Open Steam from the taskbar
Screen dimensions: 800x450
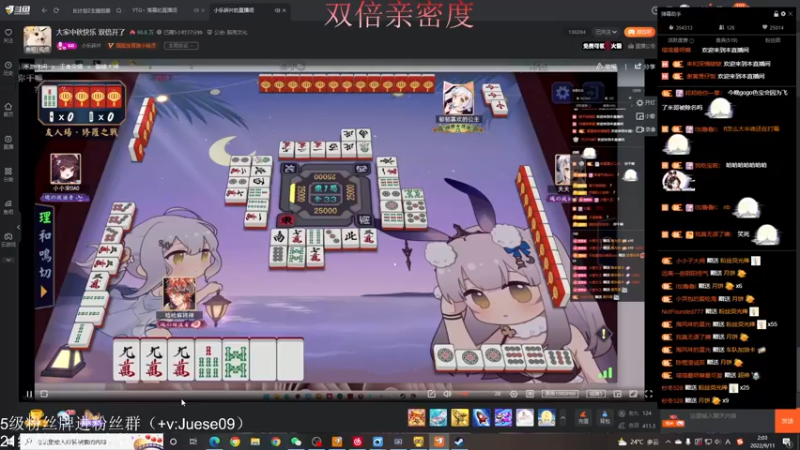coord(459,441)
